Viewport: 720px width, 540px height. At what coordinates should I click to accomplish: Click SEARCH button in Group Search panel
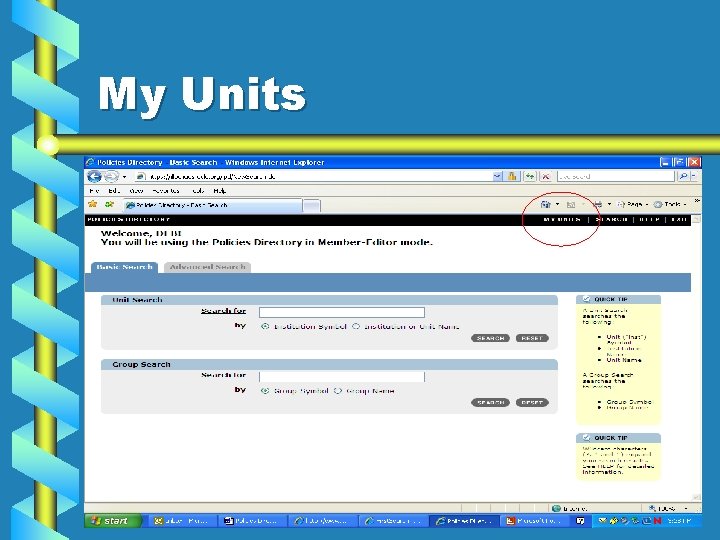coord(490,403)
